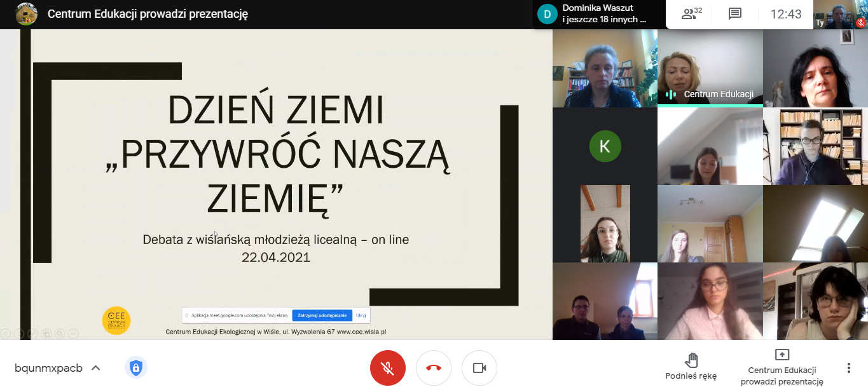868x387 pixels.
Task: Open the three-dot more options menu
Action: pyautogui.click(x=848, y=368)
